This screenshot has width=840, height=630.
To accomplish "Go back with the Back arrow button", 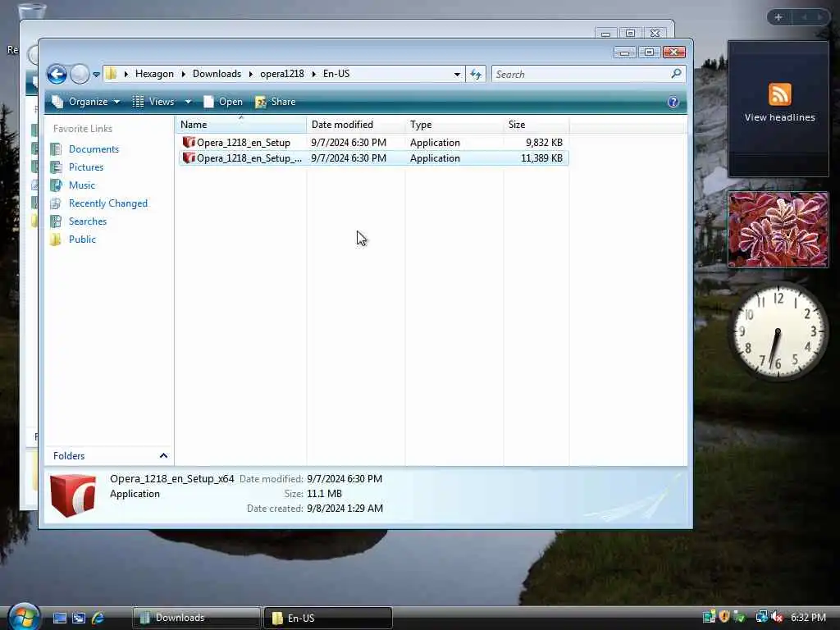I will coord(57,74).
